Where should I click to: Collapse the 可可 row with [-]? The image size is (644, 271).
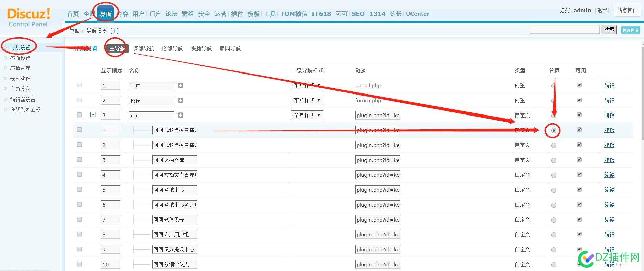93,115
